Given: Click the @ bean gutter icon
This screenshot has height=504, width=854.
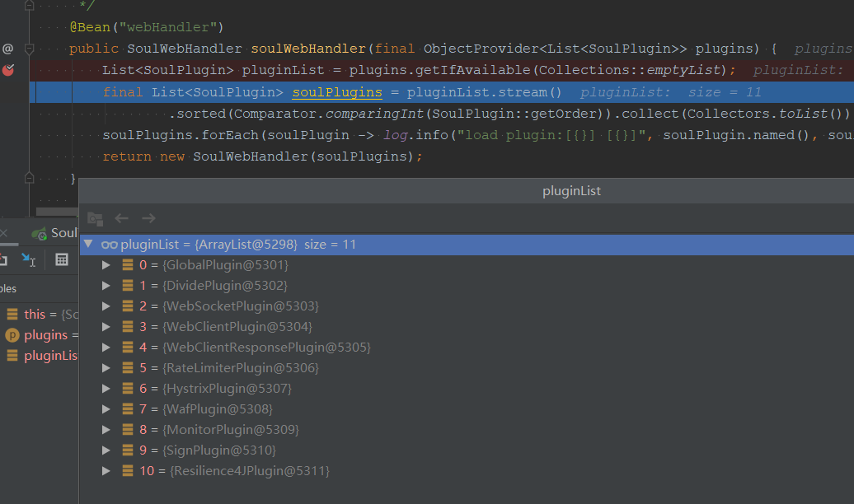Looking at the screenshot, I should click(7, 49).
